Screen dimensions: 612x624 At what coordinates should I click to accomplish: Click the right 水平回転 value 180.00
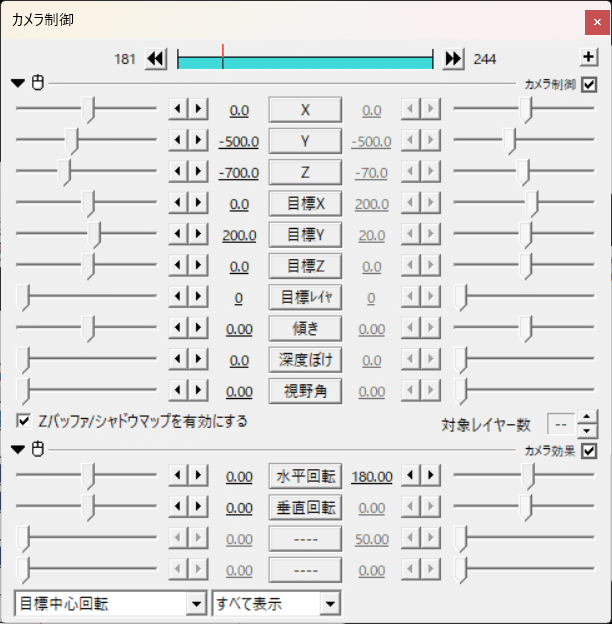point(372,477)
